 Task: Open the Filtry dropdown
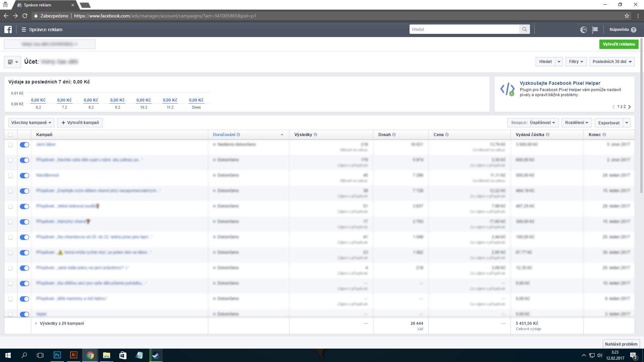click(x=576, y=62)
